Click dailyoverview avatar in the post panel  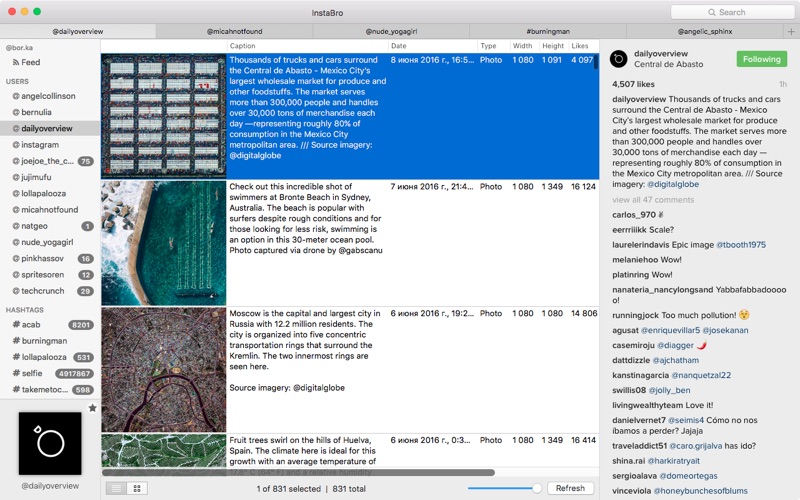[x=618, y=59]
